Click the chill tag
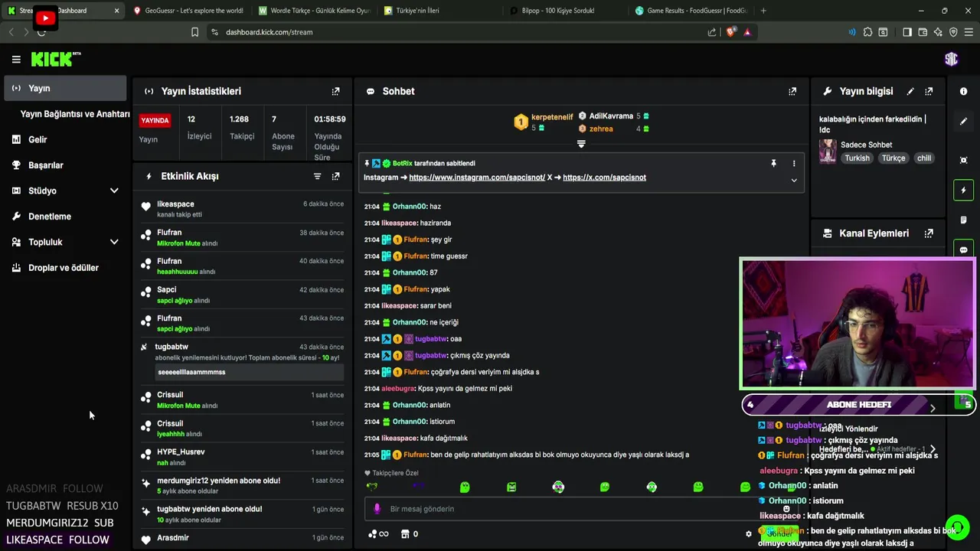The image size is (980, 551). click(924, 158)
